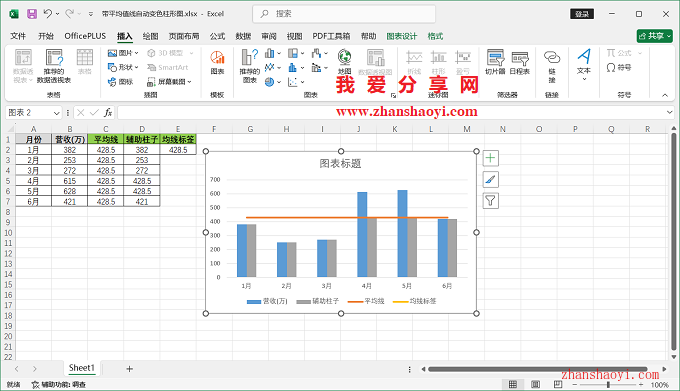Screen dimensions: 680x391
Task: Expand the 形状 (Shapes) dropdown
Action: (x=136, y=67)
